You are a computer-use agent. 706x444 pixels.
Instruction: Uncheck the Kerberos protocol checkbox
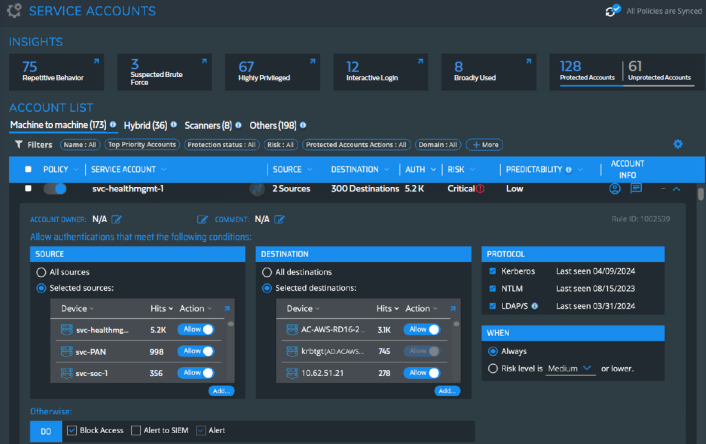tap(490, 271)
